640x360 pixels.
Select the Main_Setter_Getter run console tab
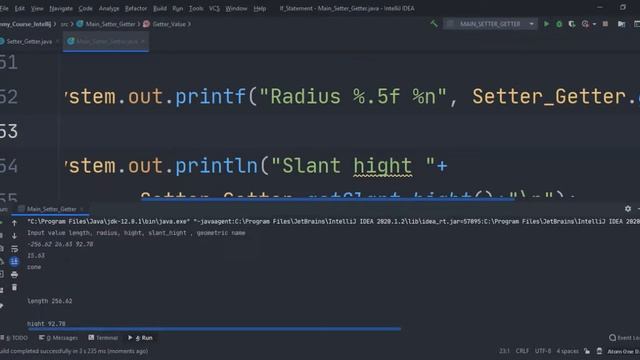(x=51, y=209)
